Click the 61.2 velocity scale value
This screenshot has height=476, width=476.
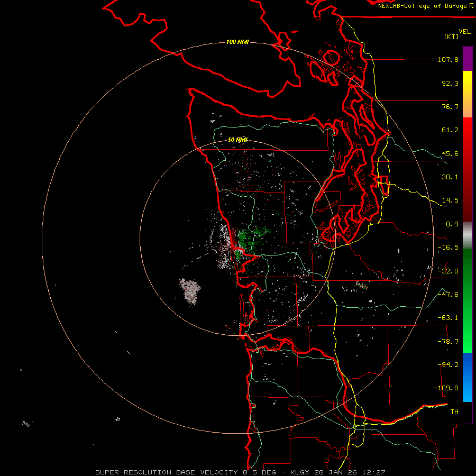450,130
